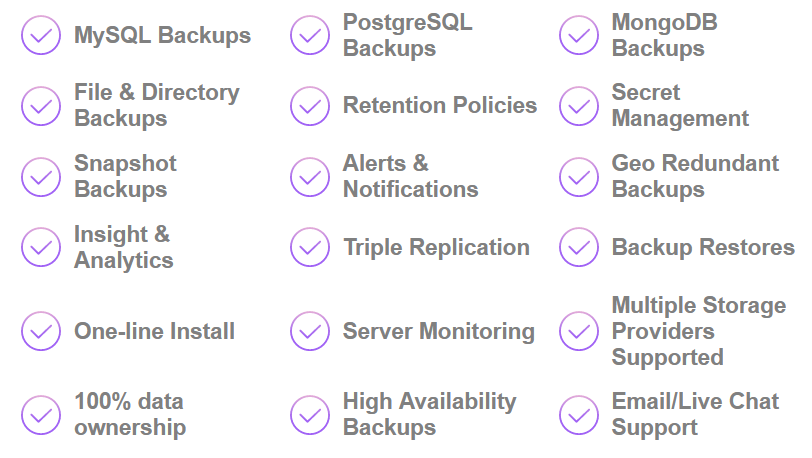The height and width of the screenshot is (458, 812).
Task: Click the File & Directory Backups text
Action: [x=157, y=106]
